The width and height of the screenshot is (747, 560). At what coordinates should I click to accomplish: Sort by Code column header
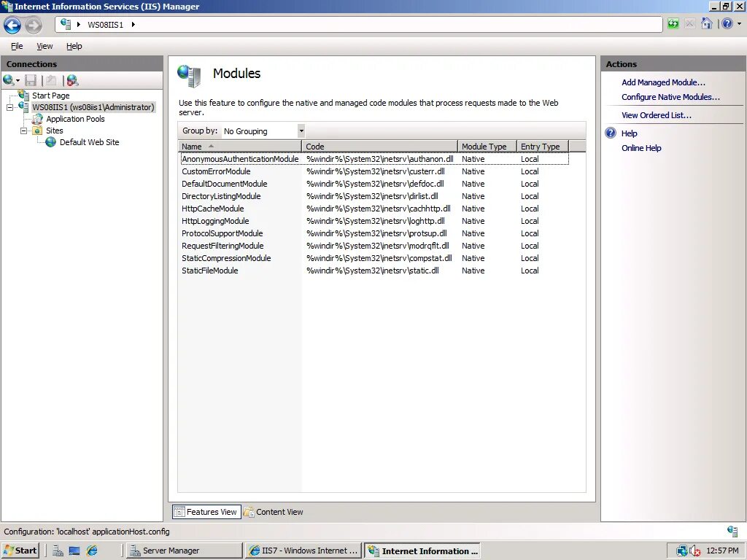379,146
